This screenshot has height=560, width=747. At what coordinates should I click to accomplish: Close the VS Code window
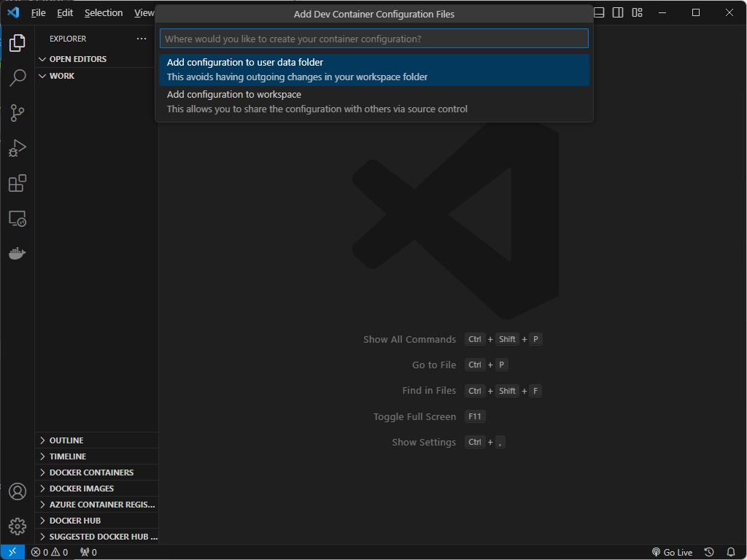pyautogui.click(x=729, y=13)
